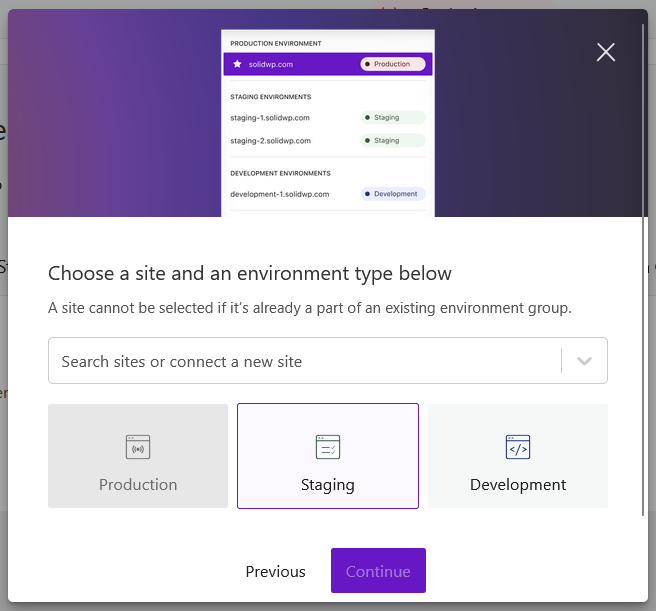Image resolution: width=656 pixels, height=611 pixels.
Task: Click the dialog's vertical scrollbar
Action: (644, 270)
